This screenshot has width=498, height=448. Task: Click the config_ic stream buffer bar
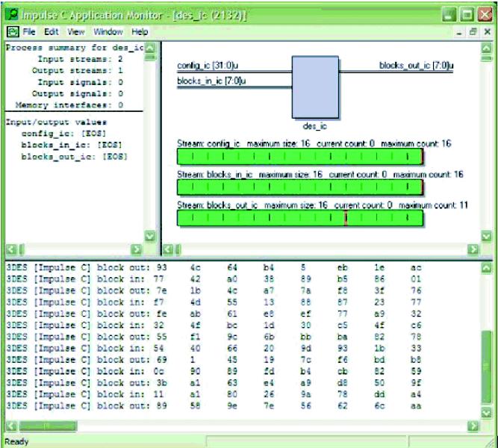click(x=299, y=157)
